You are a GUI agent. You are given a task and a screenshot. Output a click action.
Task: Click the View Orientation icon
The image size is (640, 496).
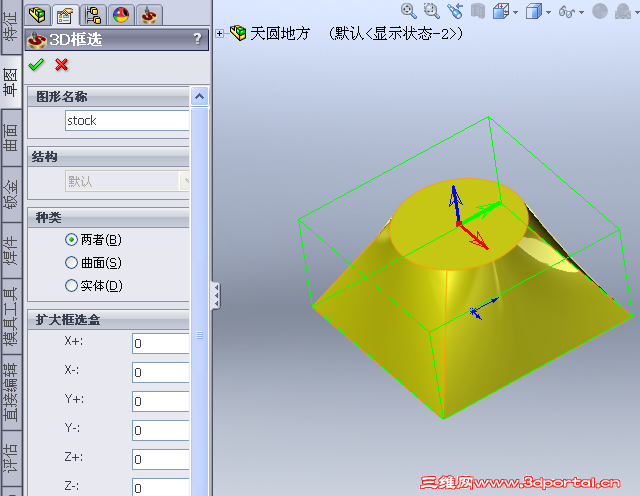[x=501, y=11]
